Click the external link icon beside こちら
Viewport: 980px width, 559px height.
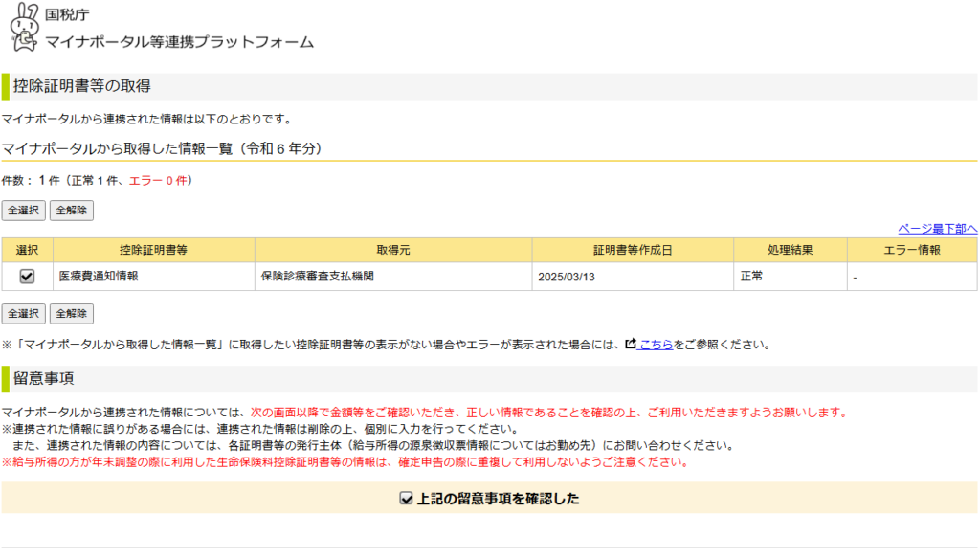tap(631, 344)
